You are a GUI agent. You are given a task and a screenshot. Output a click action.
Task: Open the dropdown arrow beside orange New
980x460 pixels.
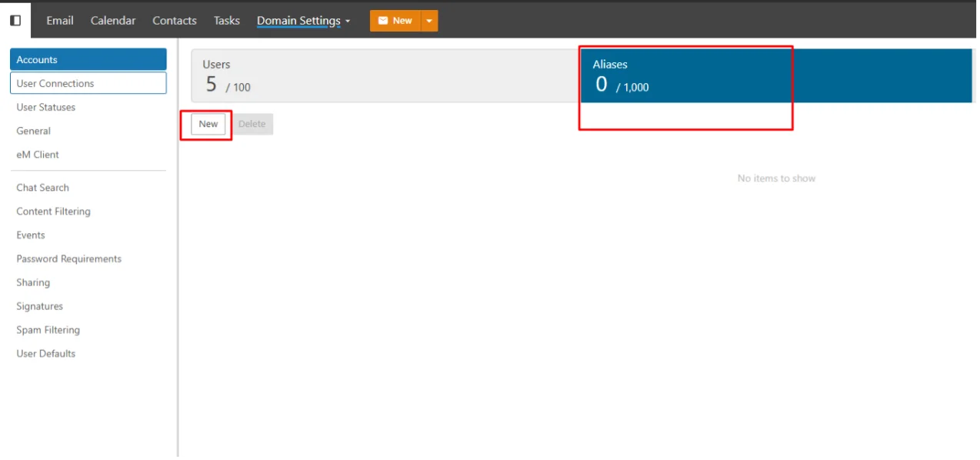429,21
